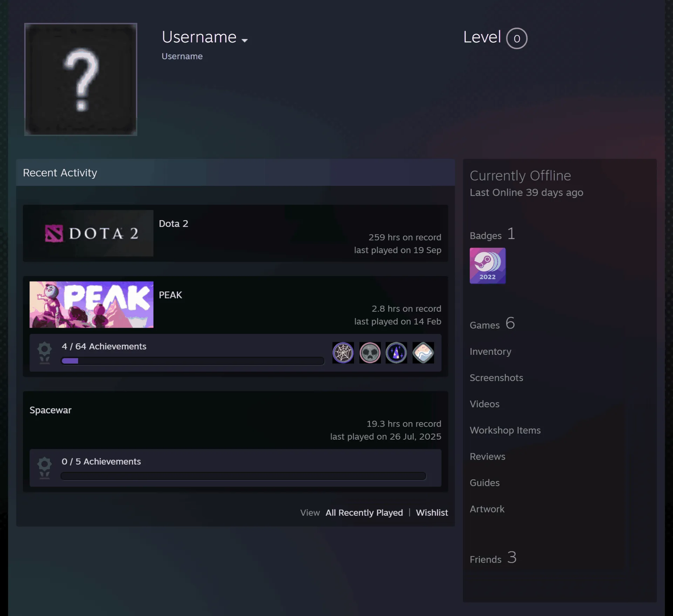The height and width of the screenshot is (616, 673).
Task: Select the wizard hat PEAK achievement icon
Action: [x=396, y=353]
